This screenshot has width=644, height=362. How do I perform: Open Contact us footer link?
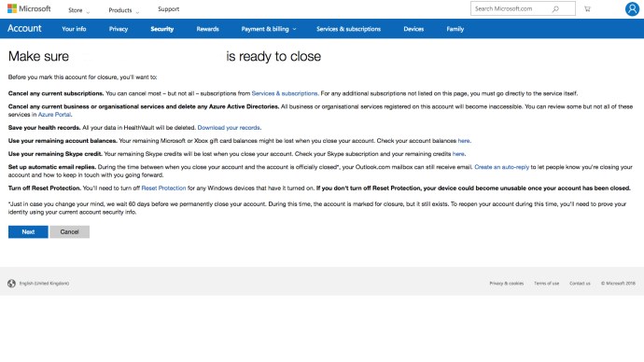click(580, 284)
